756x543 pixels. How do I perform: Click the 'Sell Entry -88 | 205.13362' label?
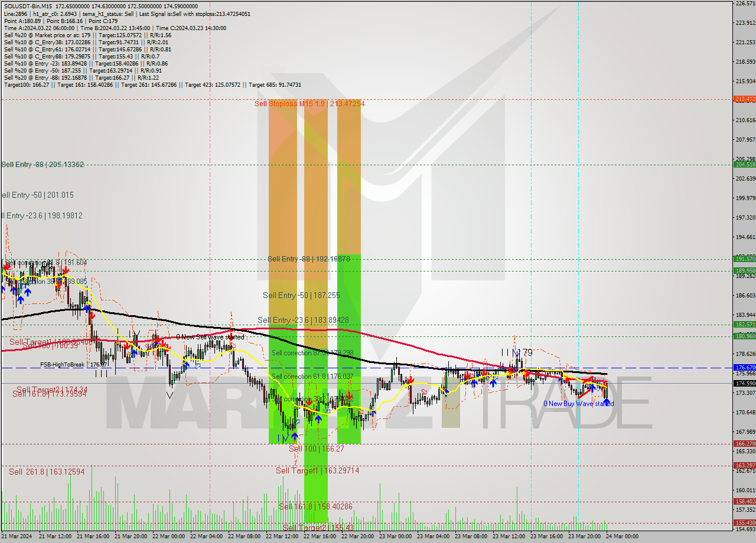click(x=43, y=165)
